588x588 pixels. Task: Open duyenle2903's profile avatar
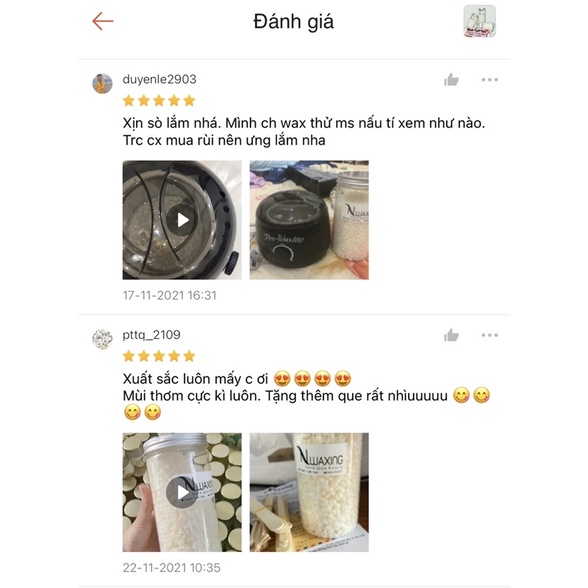pos(102,83)
